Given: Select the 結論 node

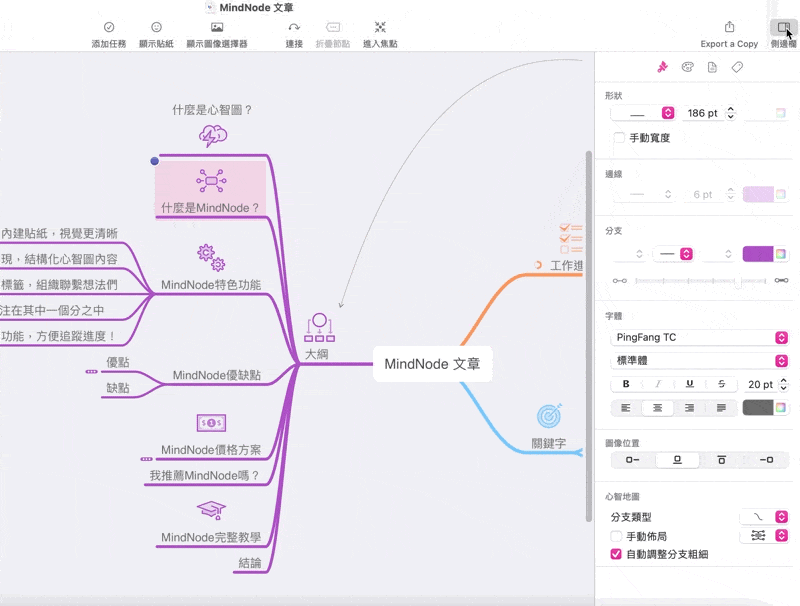Looking at the screenshot, I should (250, 563).
